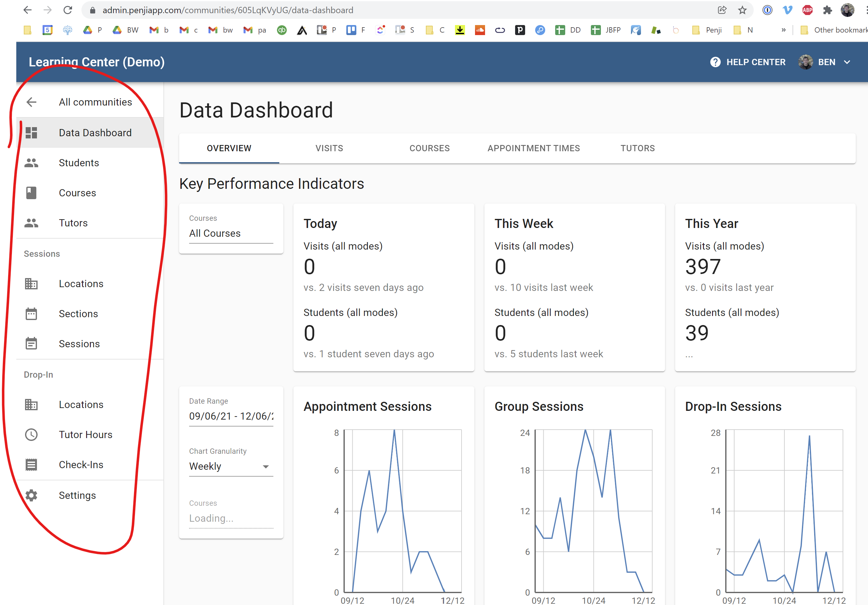Screen dimensions: 868x605
Task: Click the Date Range input field
Action: point(230,416)
